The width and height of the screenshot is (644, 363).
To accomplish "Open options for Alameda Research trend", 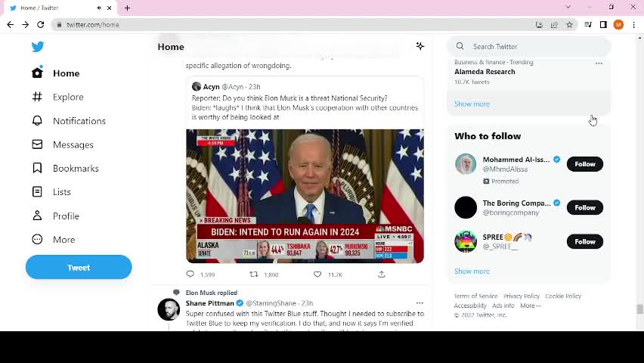I will [x=599, y=63].
